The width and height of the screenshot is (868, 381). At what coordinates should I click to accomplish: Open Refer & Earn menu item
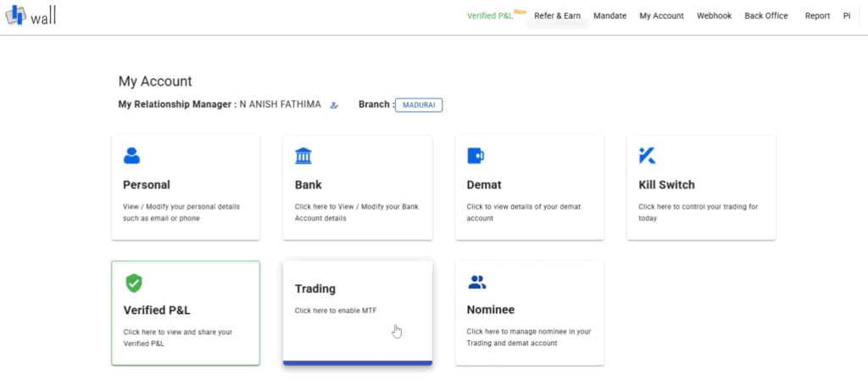pos(558,16)
